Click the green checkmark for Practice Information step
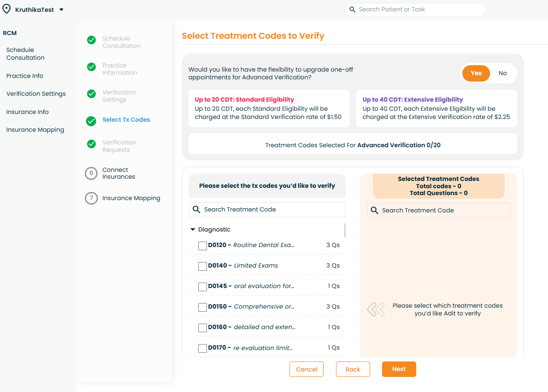This screenshot has height=392, width=548. click(92, 67)
